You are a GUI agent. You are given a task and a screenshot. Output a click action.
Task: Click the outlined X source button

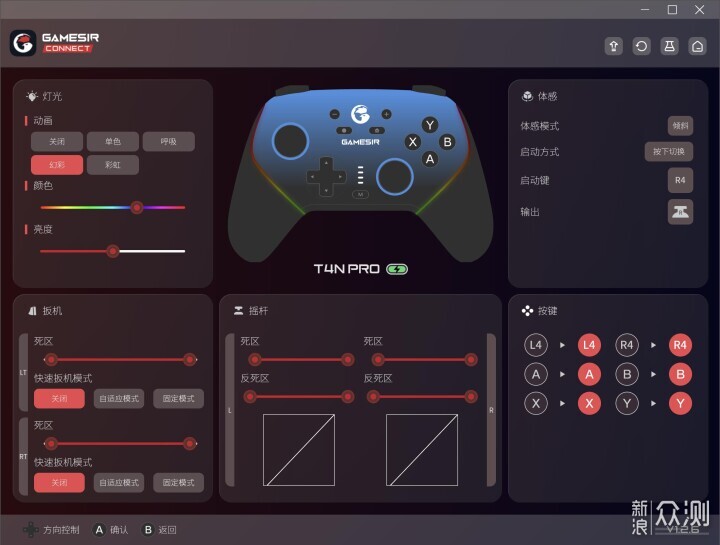pos(536,404)
